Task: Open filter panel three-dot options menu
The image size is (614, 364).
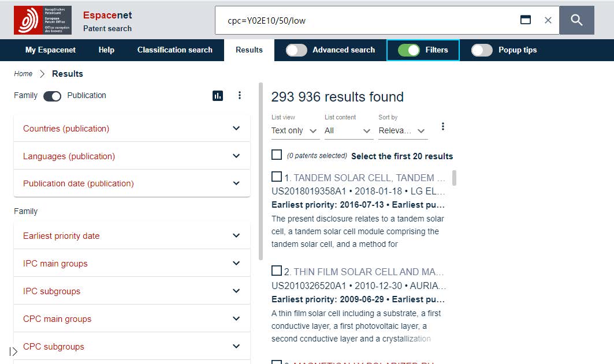Action: (240, 96)
